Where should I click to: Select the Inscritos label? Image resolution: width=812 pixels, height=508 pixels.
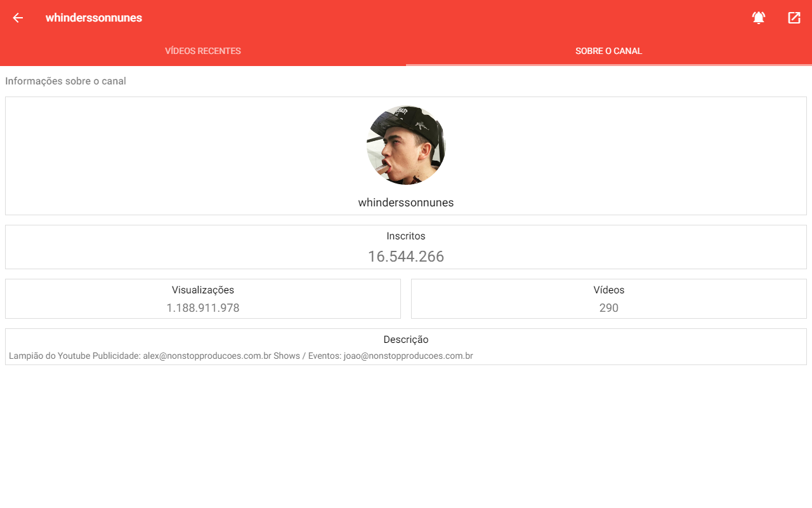coord(406,236)
